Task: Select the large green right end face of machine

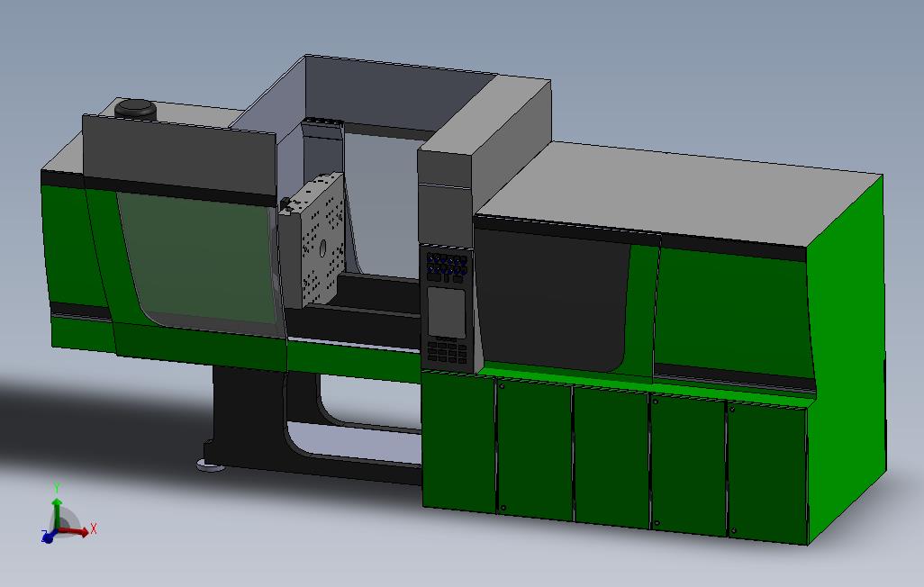Action: click(x=846, y=359)
